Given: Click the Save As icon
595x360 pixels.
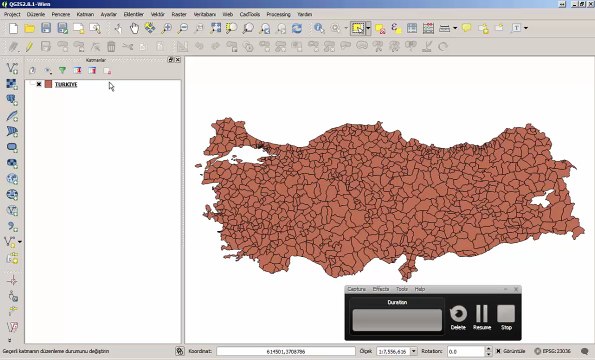Looking at the screenshot, I should (63, 28).
